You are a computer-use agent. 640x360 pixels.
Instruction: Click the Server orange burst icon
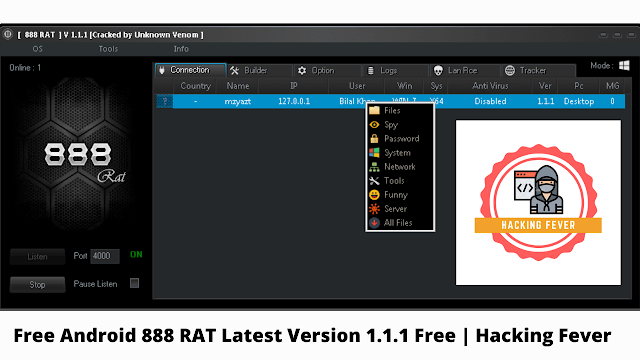(374, 209)
